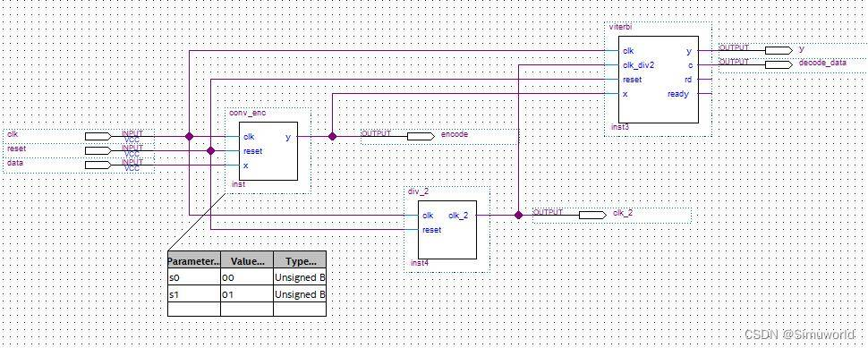Click the rd port on viterbi
The width and height of the screenshot is (868, 348).
click(687, 80)
